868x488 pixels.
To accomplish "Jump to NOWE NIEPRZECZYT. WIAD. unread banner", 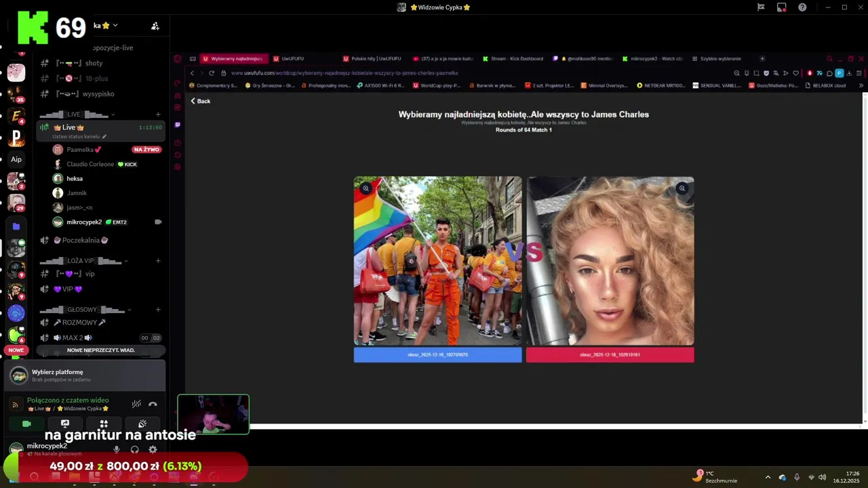I will [101, 350].
